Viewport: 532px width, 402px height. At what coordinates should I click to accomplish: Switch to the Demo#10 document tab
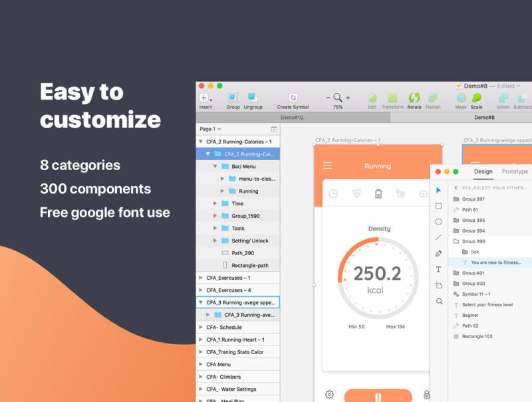[293, 117]
